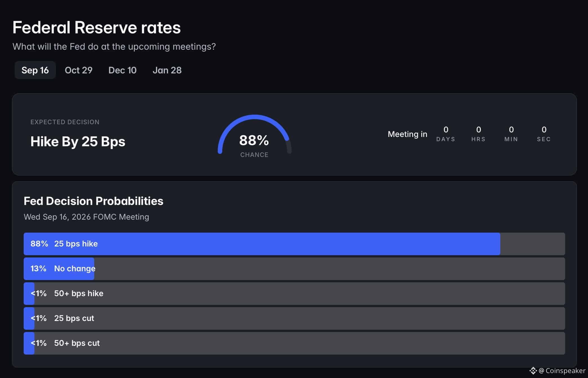Click the HRS countdown value
Image resolution: width=588 pixels, height=378 pixels.
[479, 130]
